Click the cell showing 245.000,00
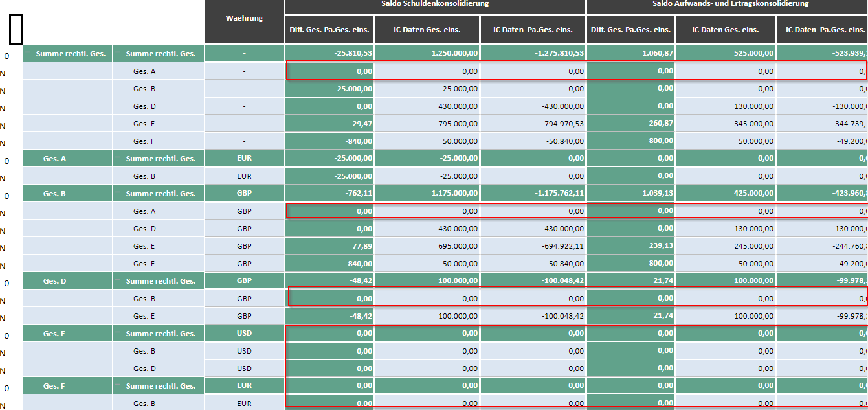Image resolution: width=868 pixels, height=410 pixels. tap(726, 245)
